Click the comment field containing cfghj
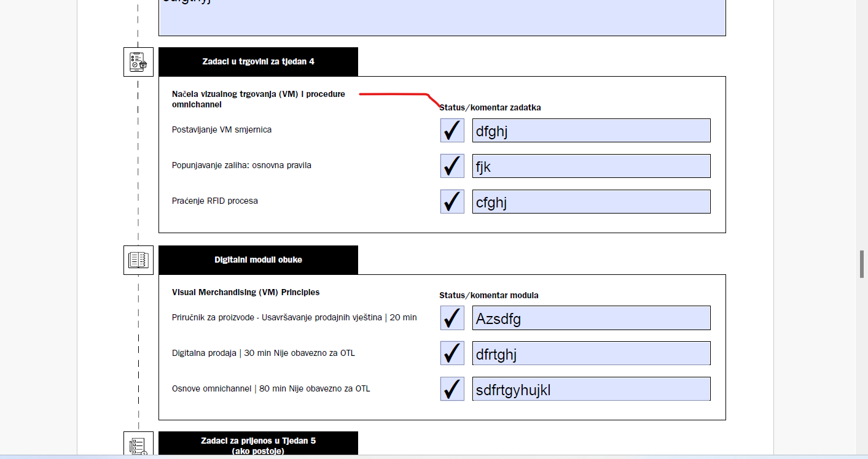 [592, 201]
